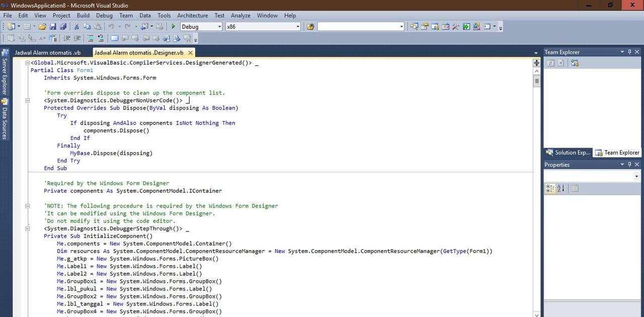Switch Properties panel to categorized view
The image size is (644, 317).
pos(550,188)
